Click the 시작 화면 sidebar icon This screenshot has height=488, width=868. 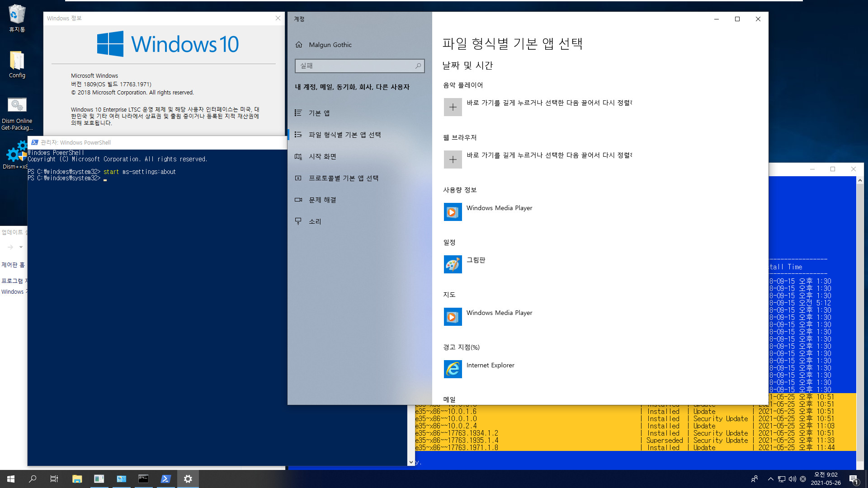298,156
